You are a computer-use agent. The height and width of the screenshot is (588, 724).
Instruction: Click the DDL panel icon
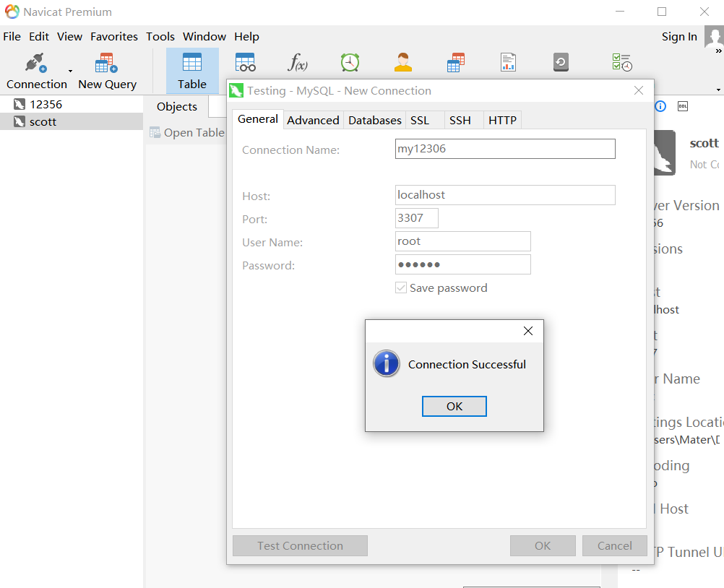click(x=682, y=107)
